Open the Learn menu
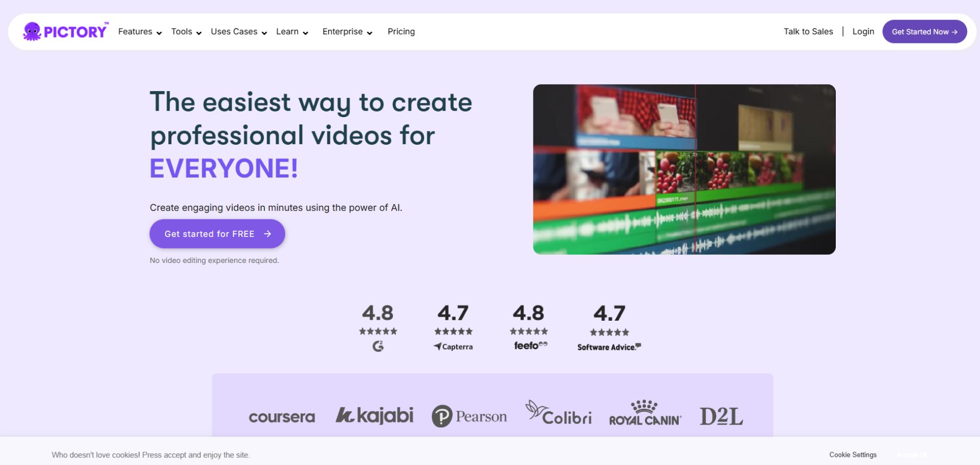This screenshot has width=980, height=465. click(292, 32)
